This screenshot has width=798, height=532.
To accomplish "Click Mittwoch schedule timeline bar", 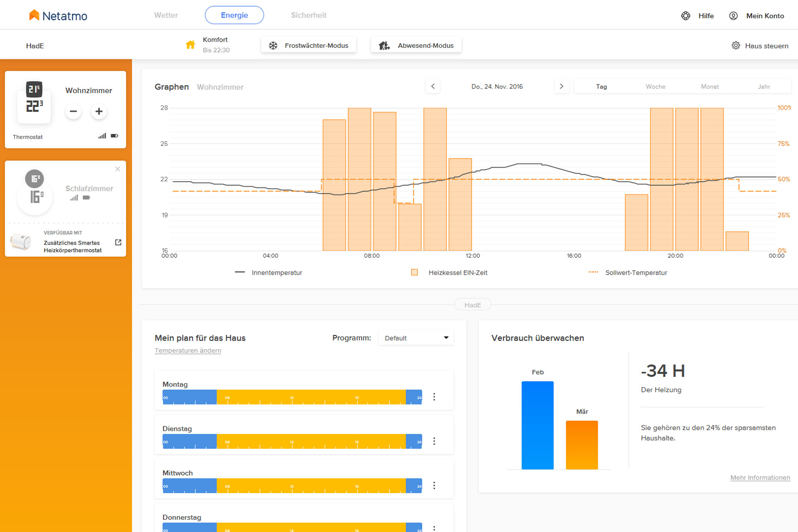I will point(292,485).
